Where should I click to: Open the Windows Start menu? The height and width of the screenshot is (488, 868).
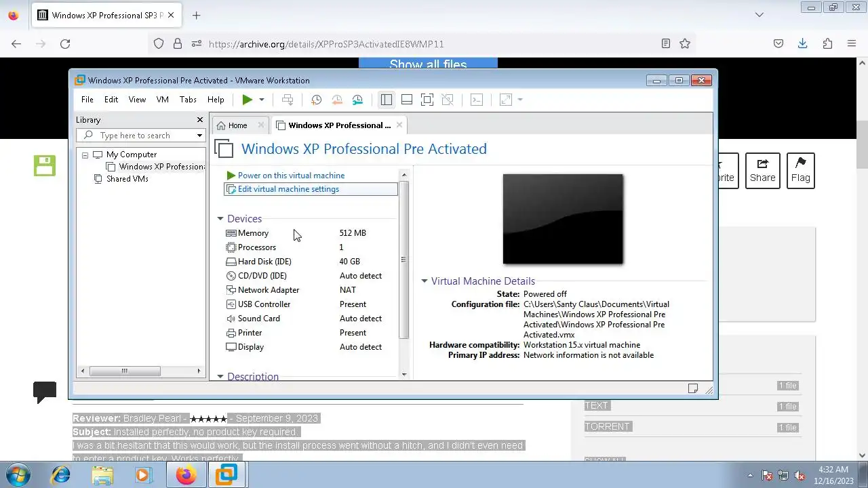pyautogui.click(x=17, y=474)
